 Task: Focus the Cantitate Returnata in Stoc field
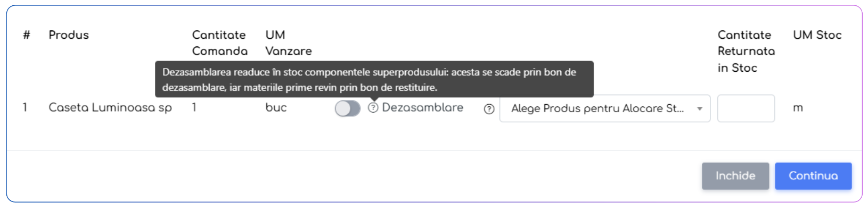(746, 108)
